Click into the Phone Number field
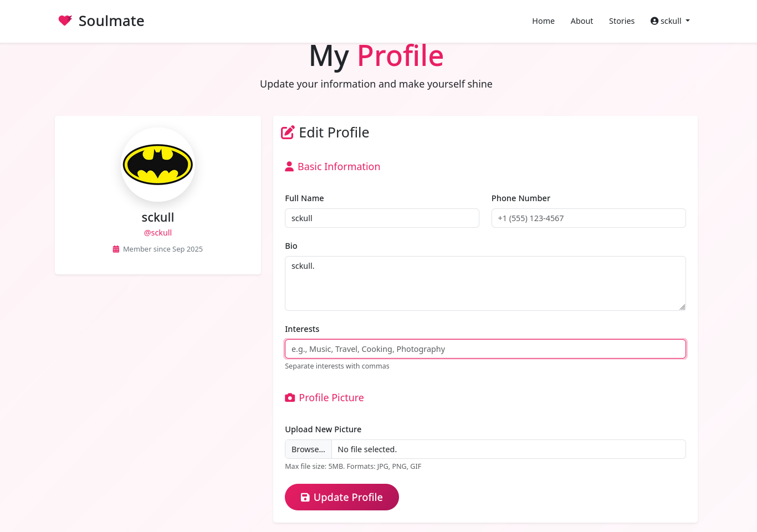The width and height of the screenshot is (757, 532). [x=588, y=218]
